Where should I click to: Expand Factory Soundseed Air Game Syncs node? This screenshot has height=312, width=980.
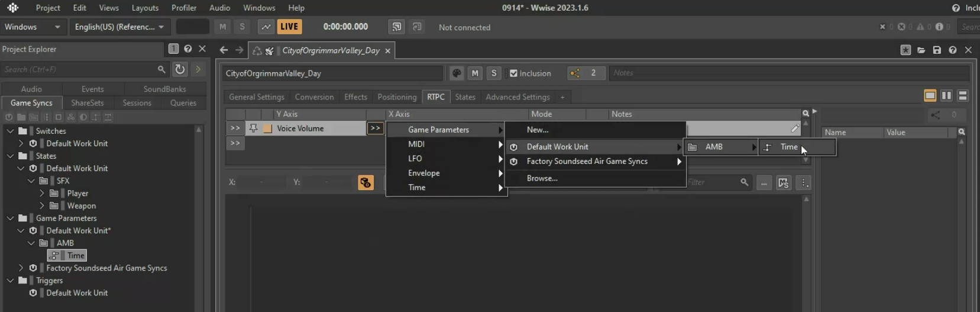tap(21, 268)
